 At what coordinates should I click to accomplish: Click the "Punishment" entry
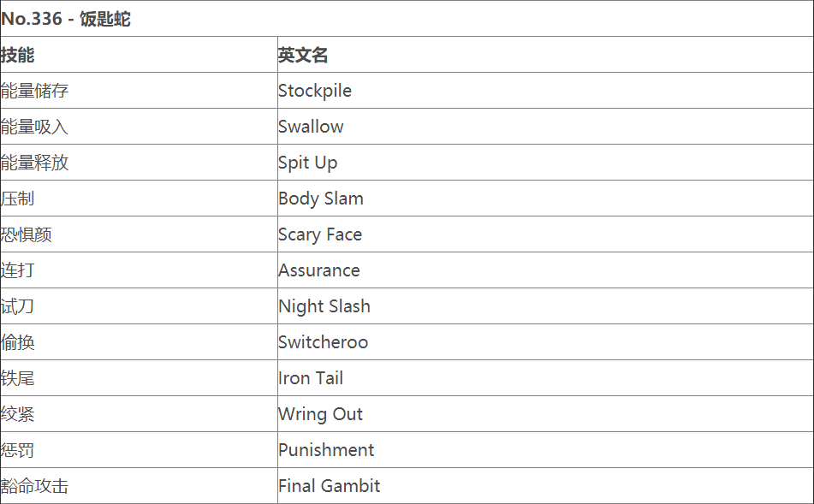[x=326, y=450]
